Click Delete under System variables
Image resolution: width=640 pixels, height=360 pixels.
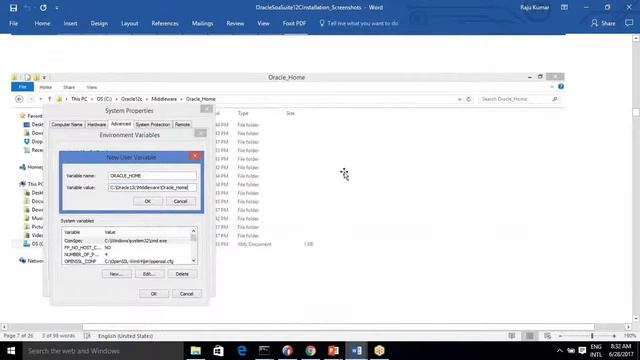[x=182, y=274]
